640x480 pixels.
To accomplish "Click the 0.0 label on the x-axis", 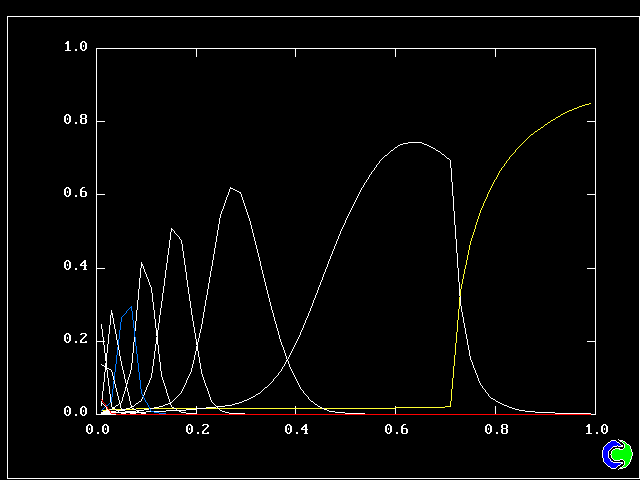I will 98,429.
